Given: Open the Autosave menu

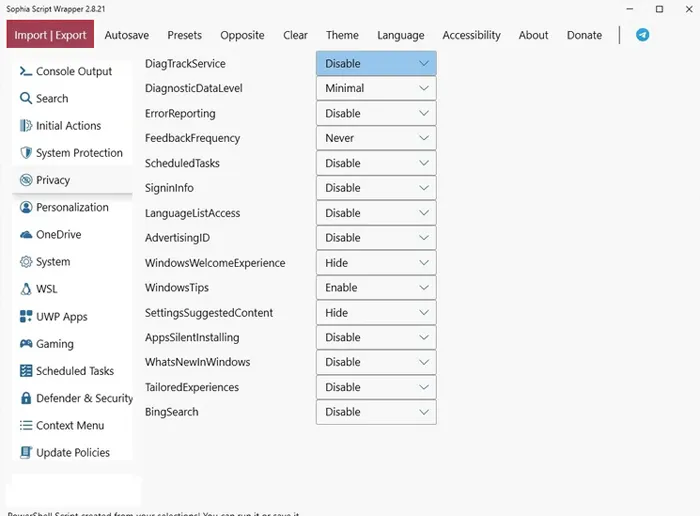Looking at the screenshot, I should pos(127,35).
